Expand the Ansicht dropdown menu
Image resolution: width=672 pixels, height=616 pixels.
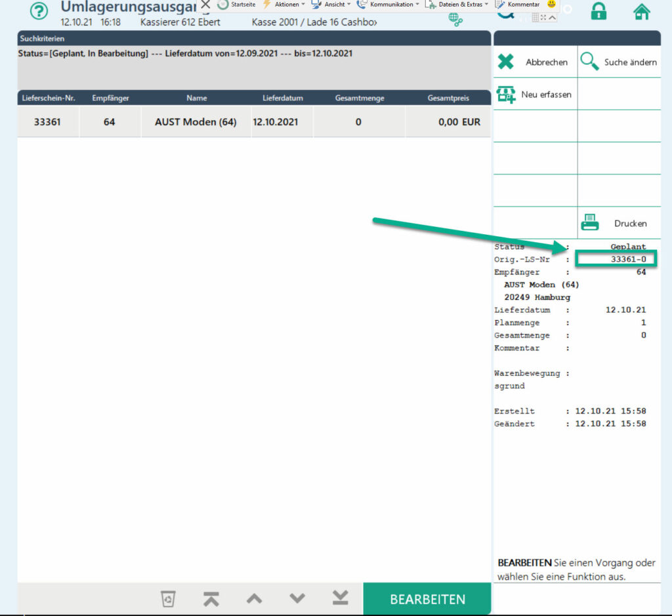point(331,5)
